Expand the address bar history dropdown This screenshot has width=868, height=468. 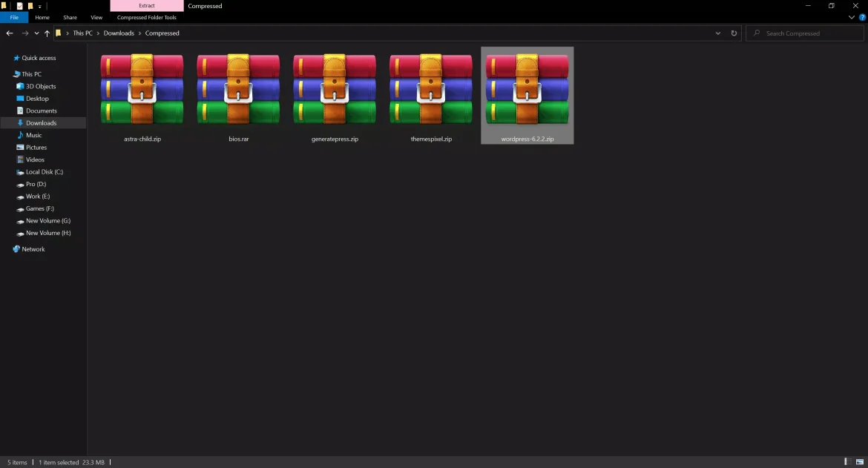tap(717, 33)
